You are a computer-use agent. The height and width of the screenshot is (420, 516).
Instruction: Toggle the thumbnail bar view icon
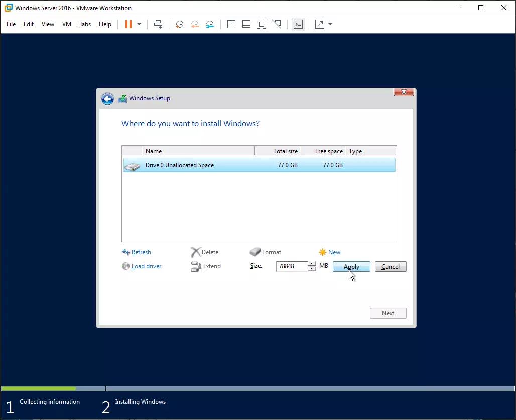coord(246,24)
